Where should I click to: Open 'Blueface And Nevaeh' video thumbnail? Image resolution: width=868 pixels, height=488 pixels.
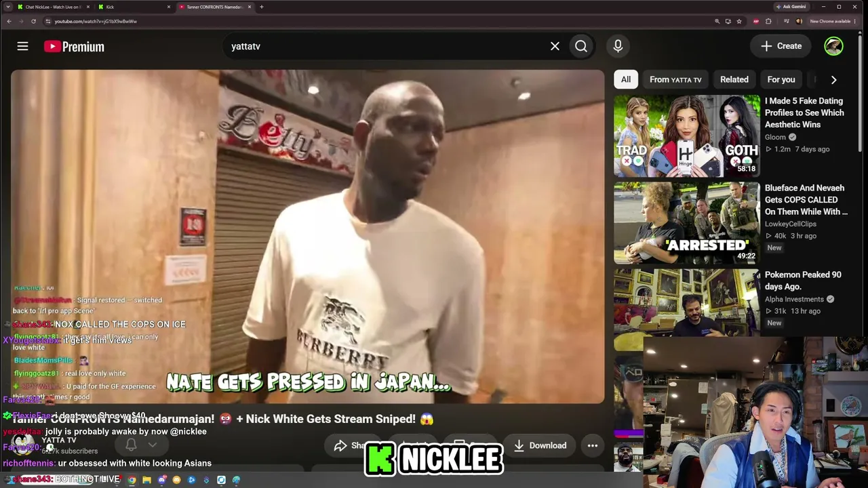point(687,222)
